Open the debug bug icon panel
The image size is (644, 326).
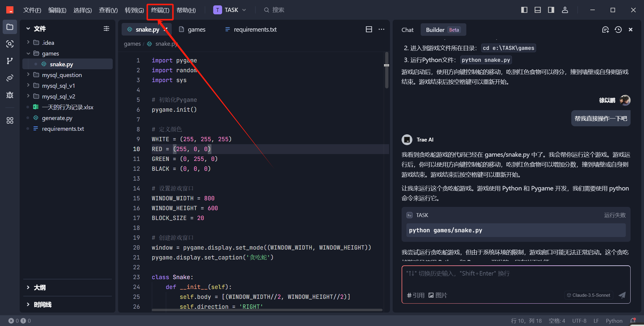pyautogui.click(x=10, y=95)
